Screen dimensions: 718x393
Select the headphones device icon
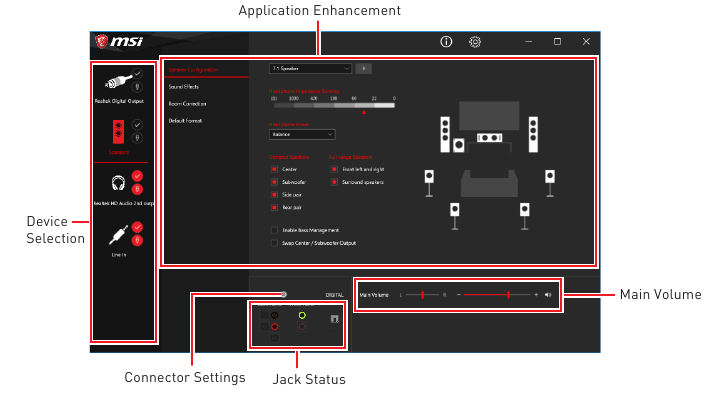click(x=118, y=183)
